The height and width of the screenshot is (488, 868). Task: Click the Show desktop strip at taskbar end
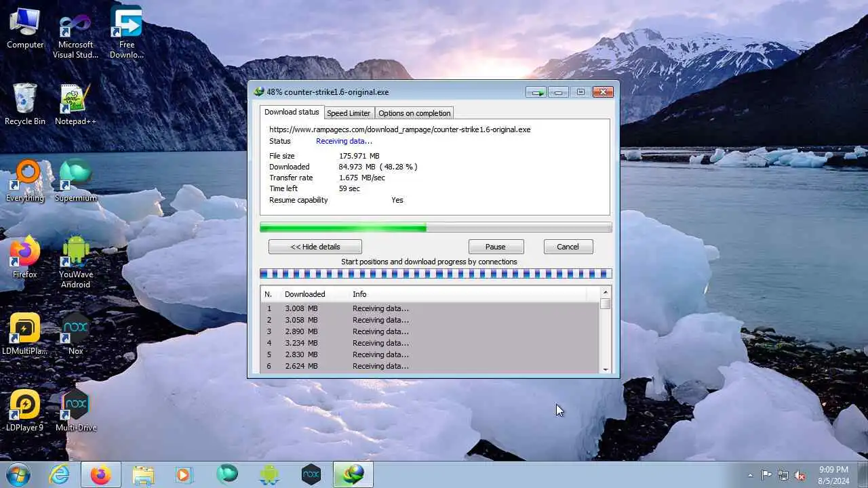(863, 474)
